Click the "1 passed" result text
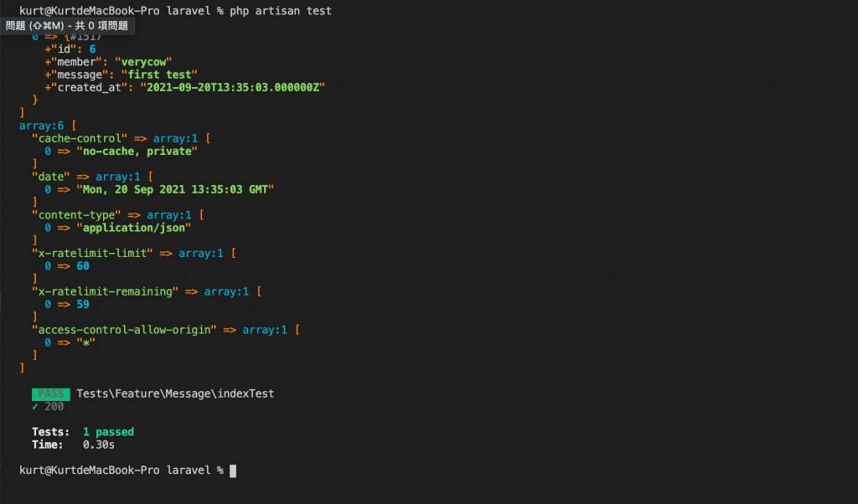 pos(108,432)
